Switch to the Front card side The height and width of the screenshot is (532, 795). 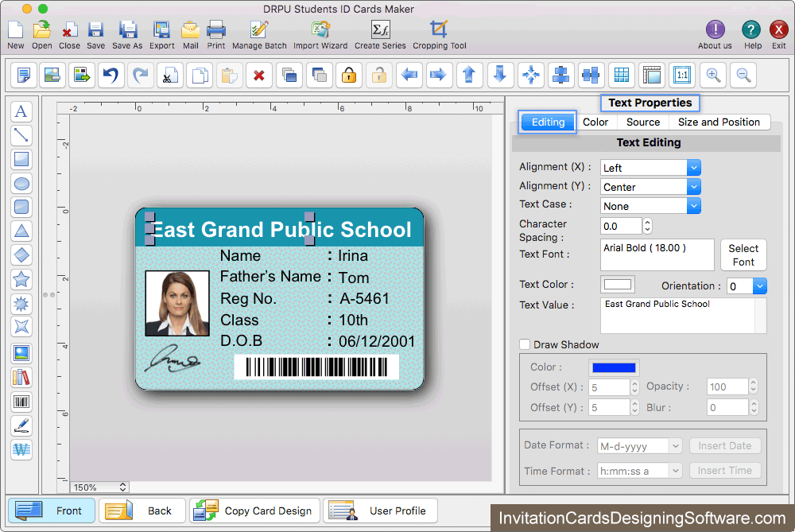click(52, 511)
